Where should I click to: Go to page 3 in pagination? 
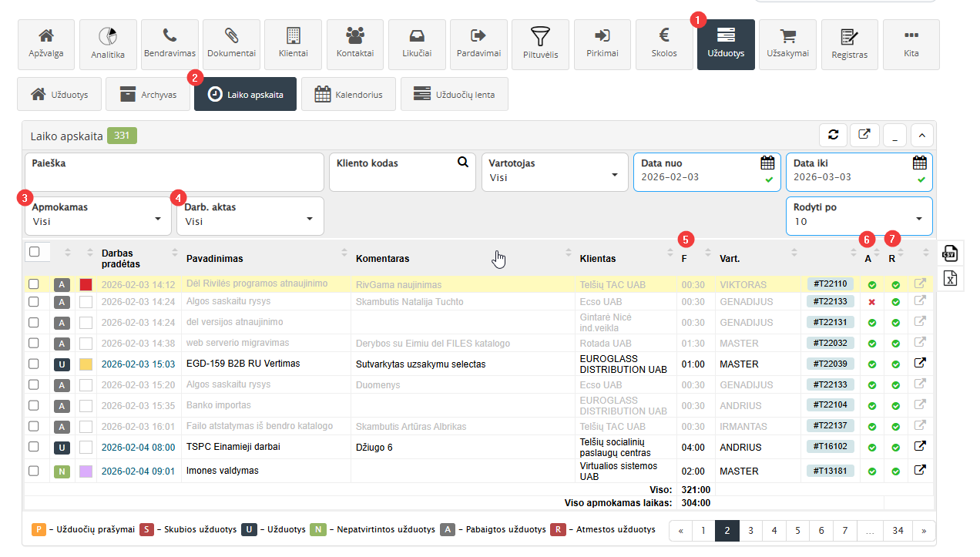coord(751,531)
